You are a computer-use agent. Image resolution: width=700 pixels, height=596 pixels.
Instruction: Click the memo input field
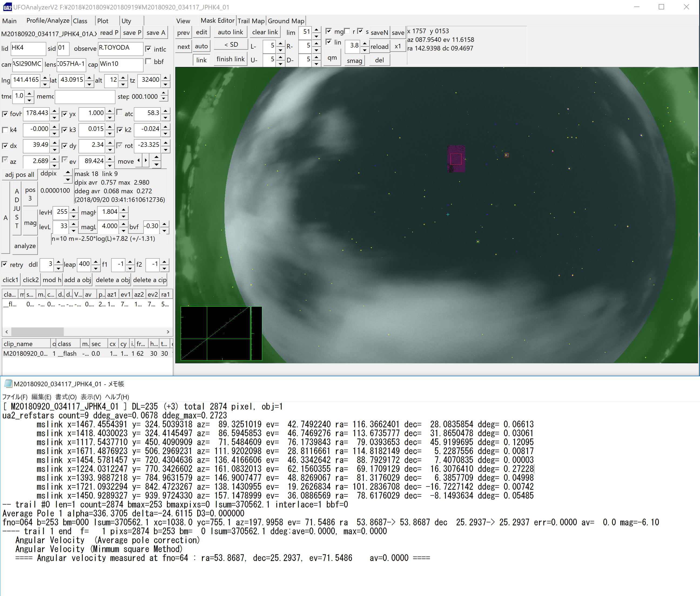click(85, 97)
